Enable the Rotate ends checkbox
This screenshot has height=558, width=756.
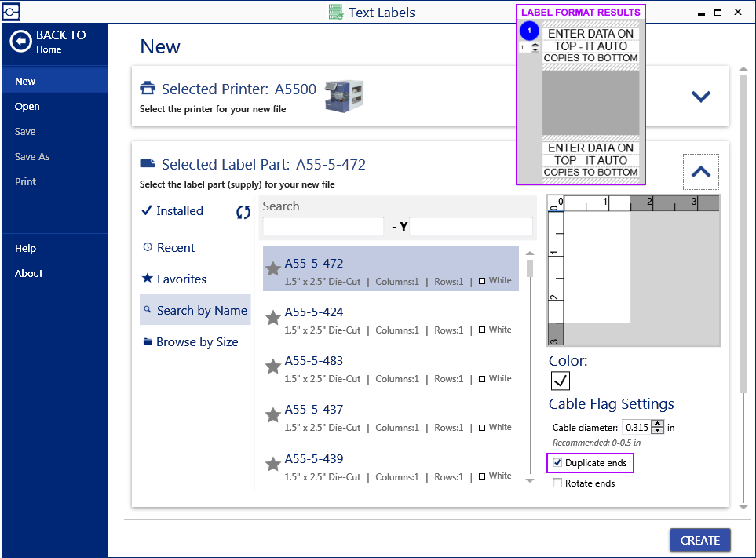click(x=557, y=483)
